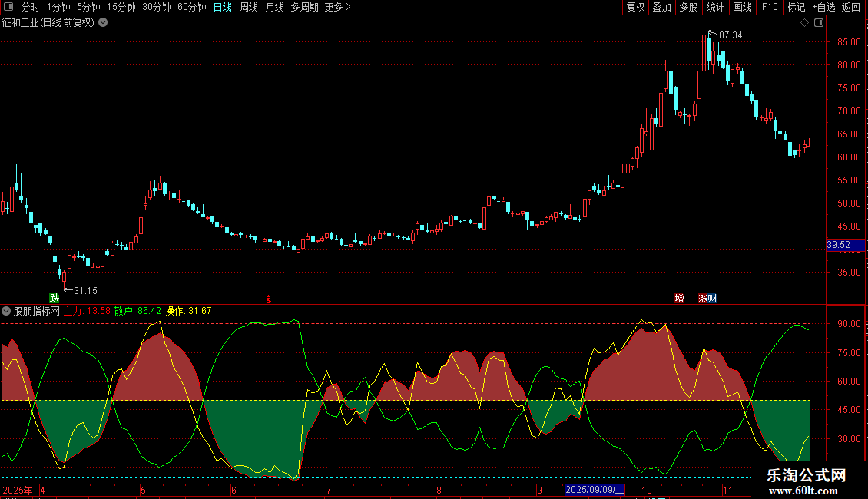Click month 7 on the time axis

pos(329,490)
